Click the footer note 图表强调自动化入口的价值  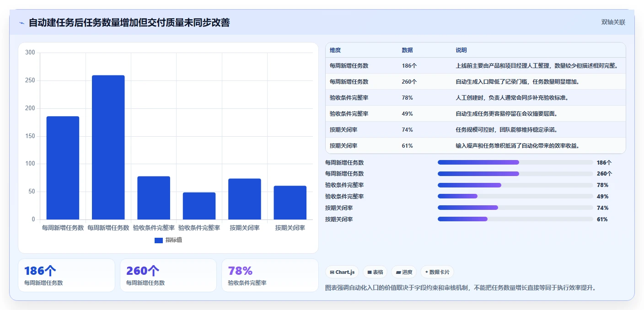pyautogui.click(x=461, y=288)
